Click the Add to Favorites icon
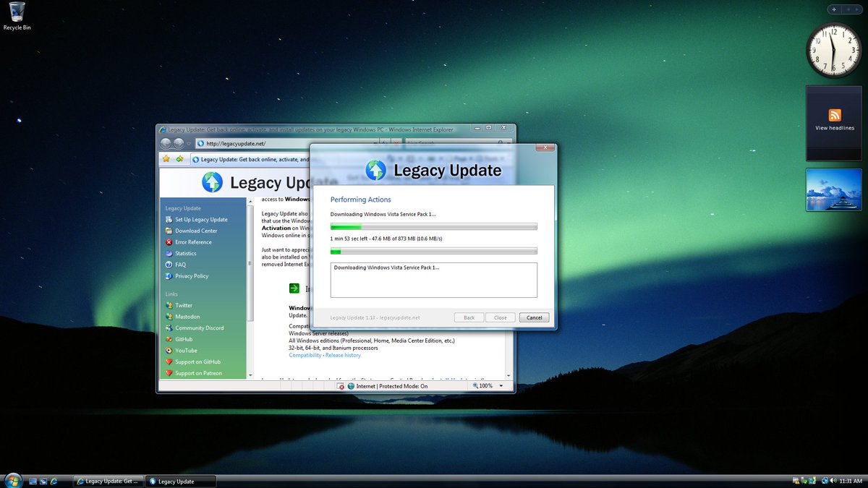Image resolution: width=868 pixels, height=488 pixels. 179,159
